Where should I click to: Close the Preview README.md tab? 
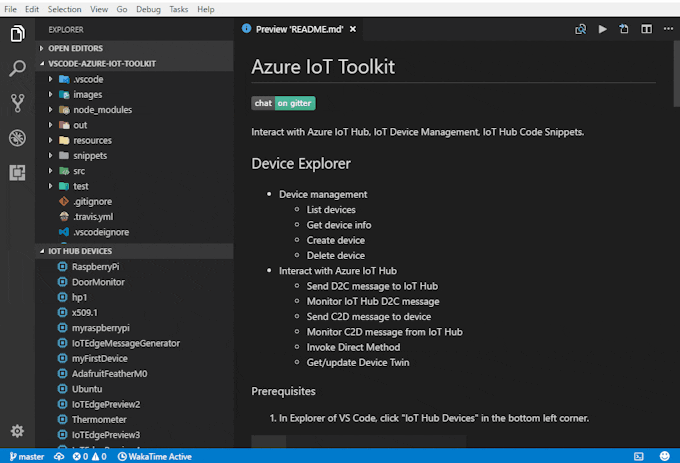point(353,29)
